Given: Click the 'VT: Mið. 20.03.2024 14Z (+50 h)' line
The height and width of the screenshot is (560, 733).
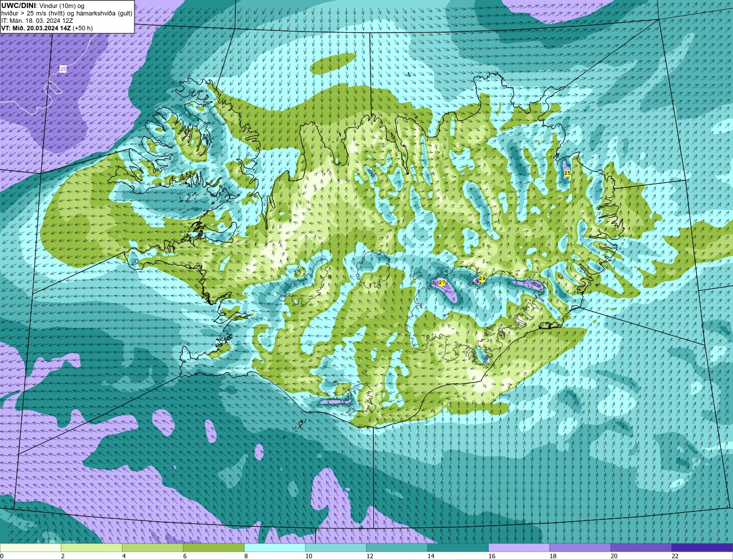Looking at the screenshot, I should 47,27.
